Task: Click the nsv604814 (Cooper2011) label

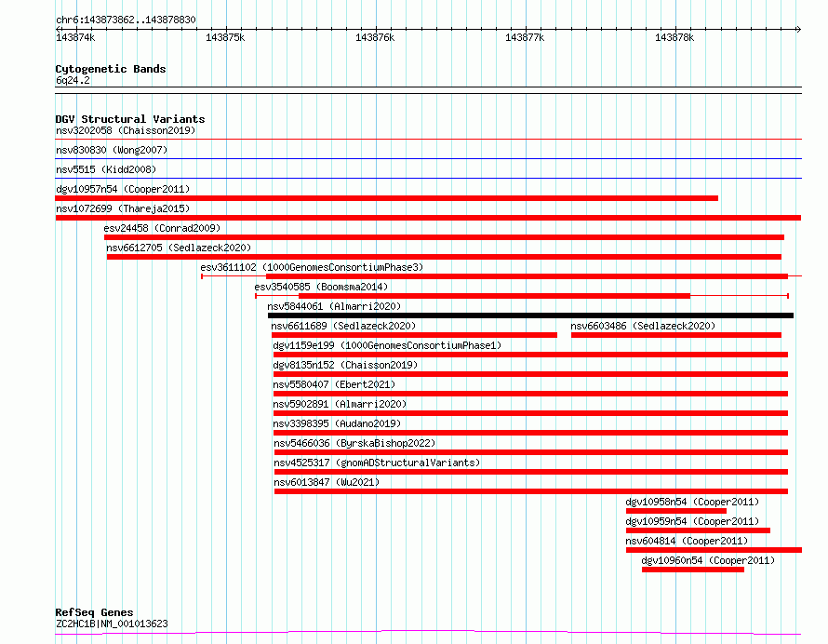Action: pos(687,541)
